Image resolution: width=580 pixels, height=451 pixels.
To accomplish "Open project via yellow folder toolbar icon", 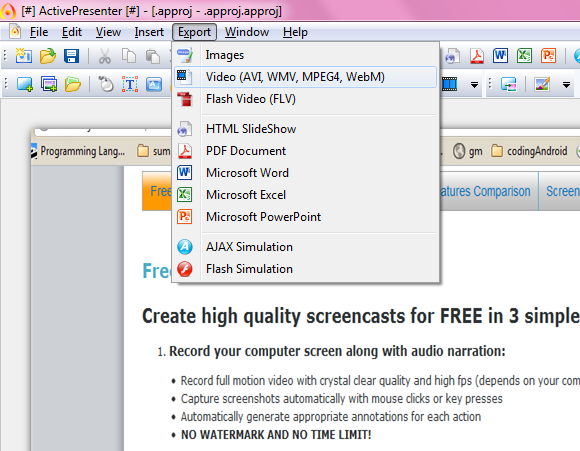I will click(48, 56).
